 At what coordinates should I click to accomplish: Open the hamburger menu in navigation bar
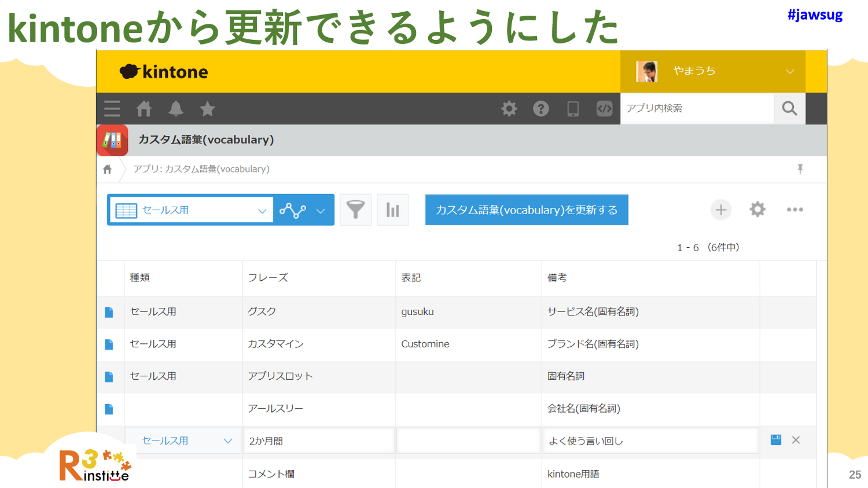pos(112,109)
